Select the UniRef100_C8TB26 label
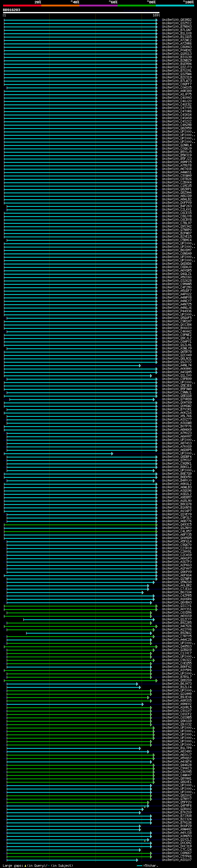 [177, 179]
